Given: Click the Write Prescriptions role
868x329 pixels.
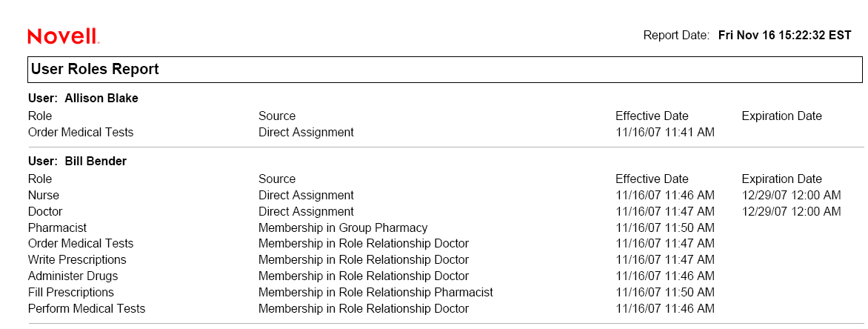Looking at the screenshot, I should [x=77, y=259].
